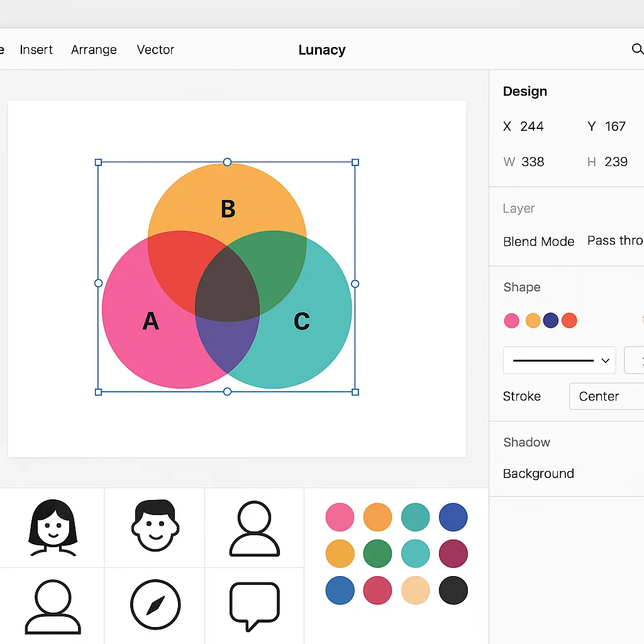Toggle the Shadow section on

click(x=526, y=442)
